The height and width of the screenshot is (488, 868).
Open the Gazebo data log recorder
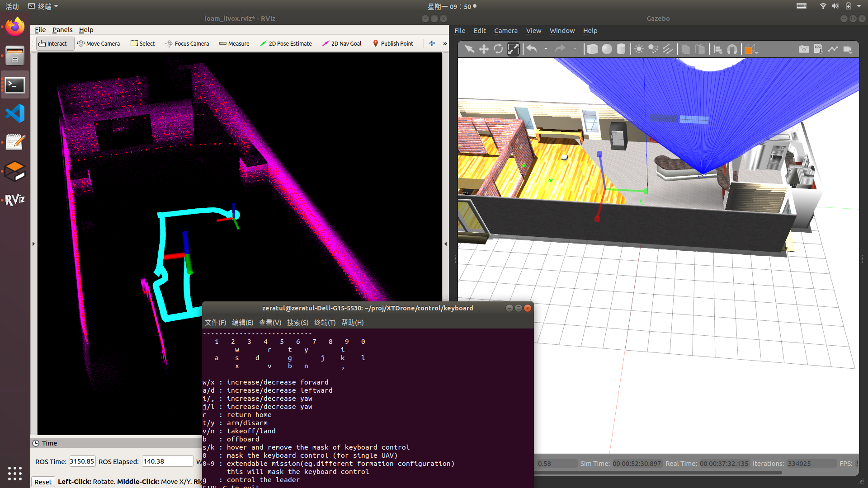(818, 49)
